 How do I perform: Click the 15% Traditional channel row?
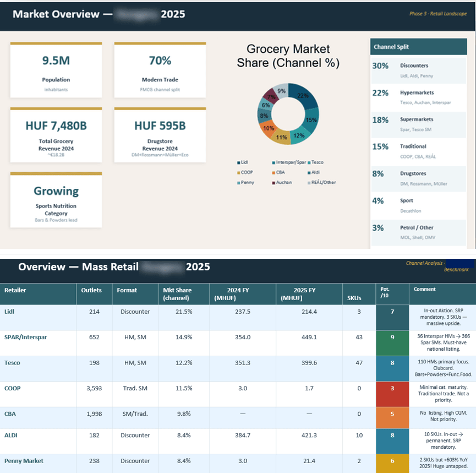click(419, 152)
